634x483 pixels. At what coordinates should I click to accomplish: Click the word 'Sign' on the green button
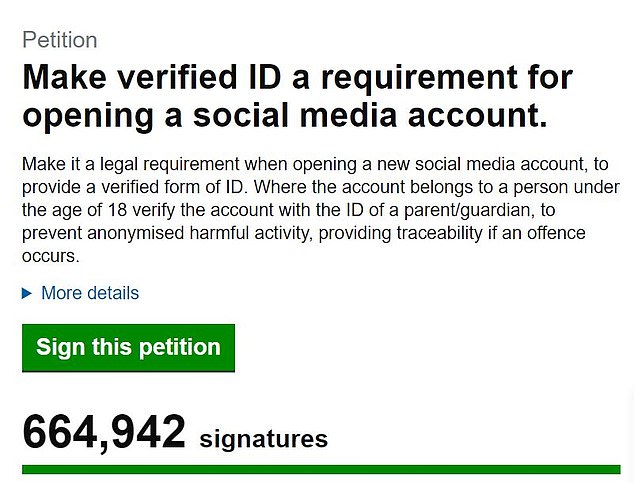tap(59, 347)
